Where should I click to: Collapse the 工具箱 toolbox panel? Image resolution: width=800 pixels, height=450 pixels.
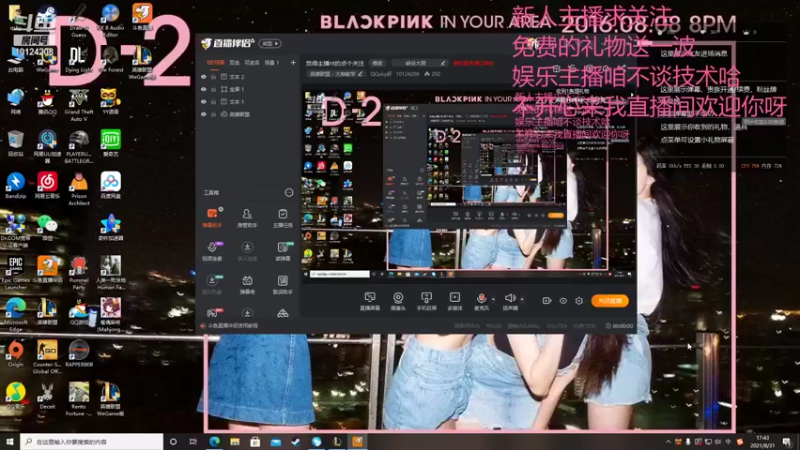[289, 192]
